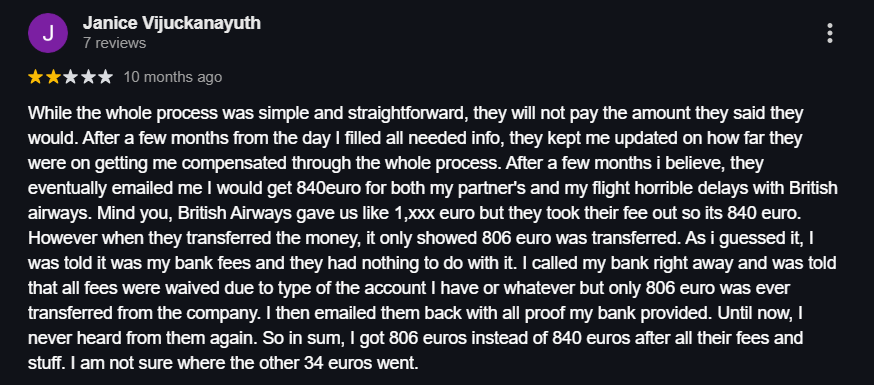Open the three-dot review options menu

pyautogui.click(x=829, y=33)
